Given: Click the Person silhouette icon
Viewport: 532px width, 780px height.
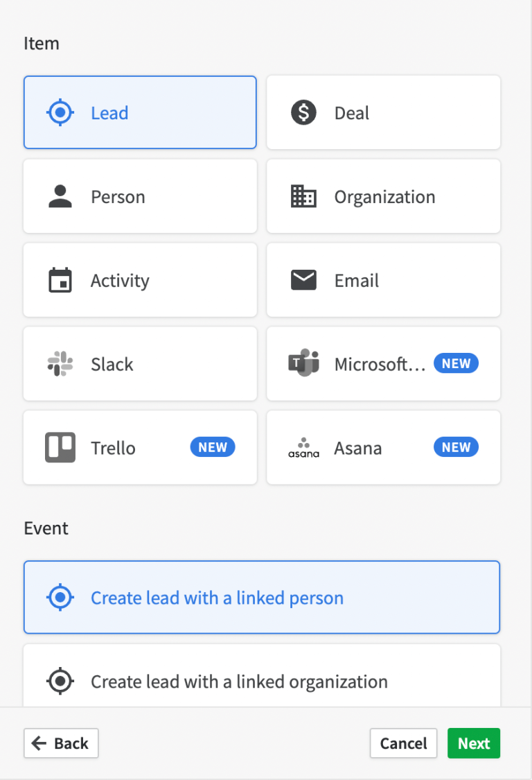Looking at the screenshot, I should pos(60,196).
